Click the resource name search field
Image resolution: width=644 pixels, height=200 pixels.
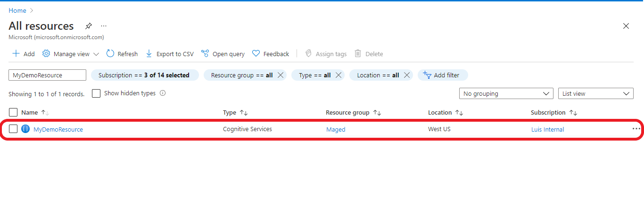point(47,75)
